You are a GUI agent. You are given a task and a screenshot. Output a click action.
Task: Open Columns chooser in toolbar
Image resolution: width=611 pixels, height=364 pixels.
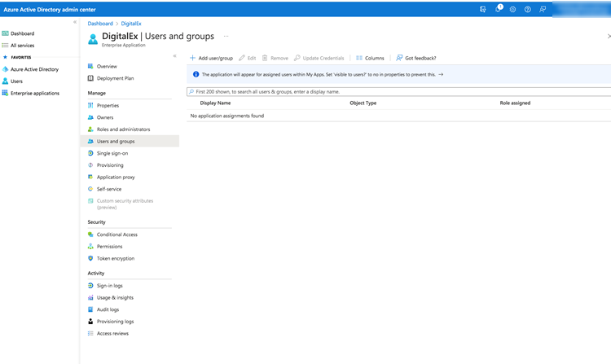370,58
